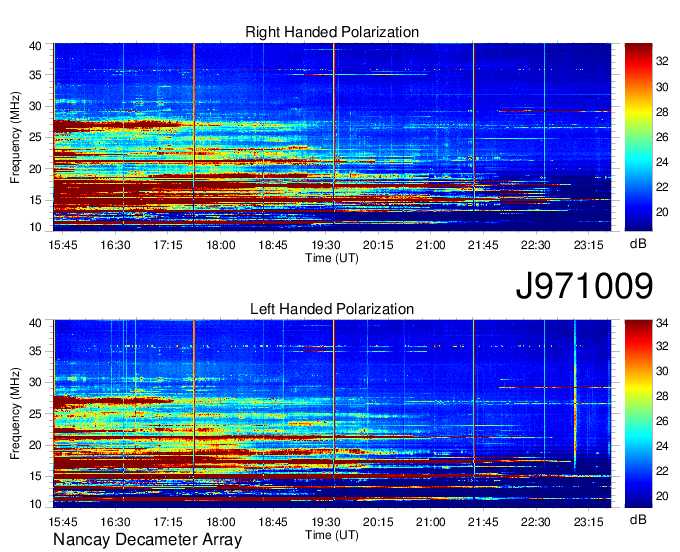The height and width of the screenshot is (552, 680).
Task: Click the Left Handed Polarization spectrogram image
Action: point(332,414)
